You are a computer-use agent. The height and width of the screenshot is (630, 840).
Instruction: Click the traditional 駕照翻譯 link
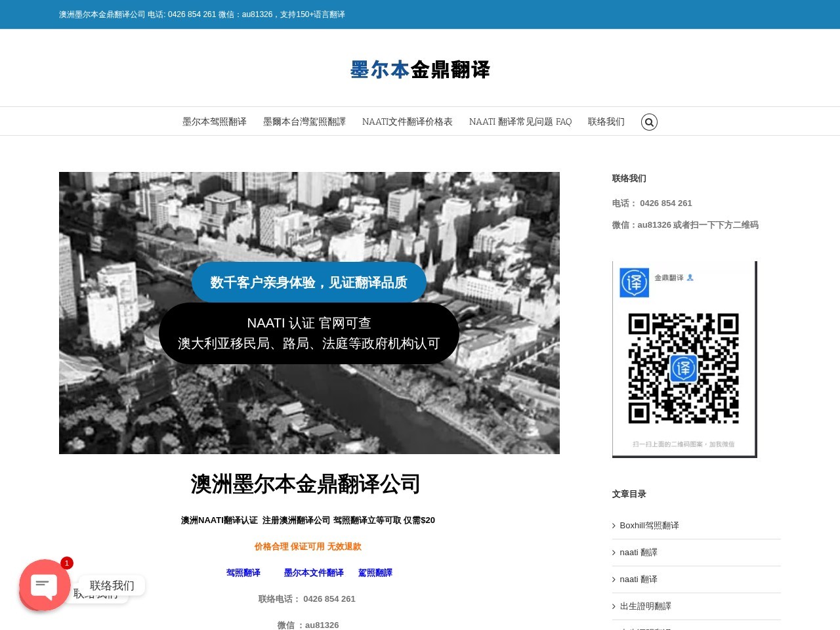(x=375, y=573)
